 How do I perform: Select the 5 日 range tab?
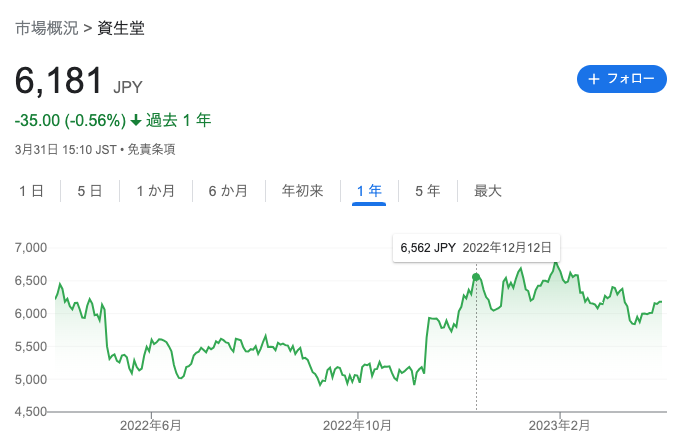[90, 191]
